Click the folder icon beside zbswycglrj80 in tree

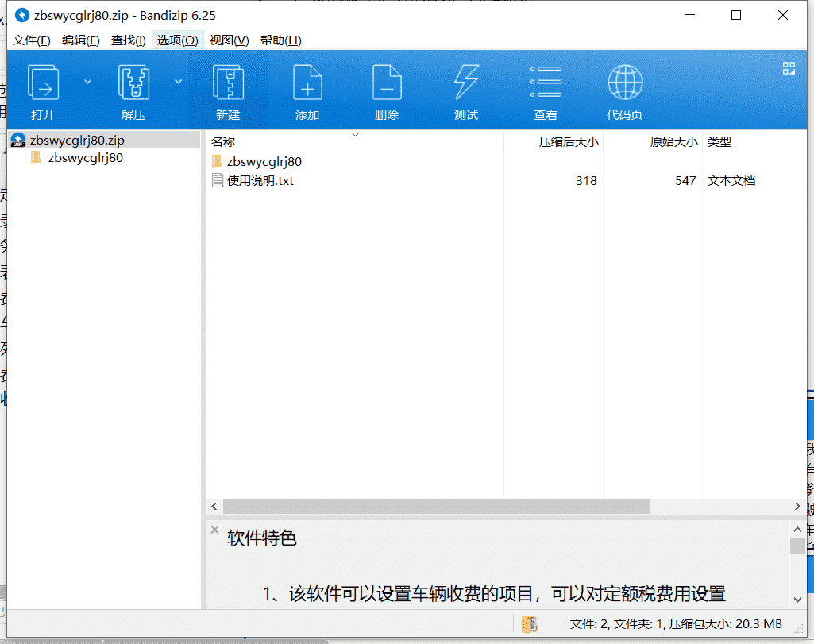coord(36,158)
